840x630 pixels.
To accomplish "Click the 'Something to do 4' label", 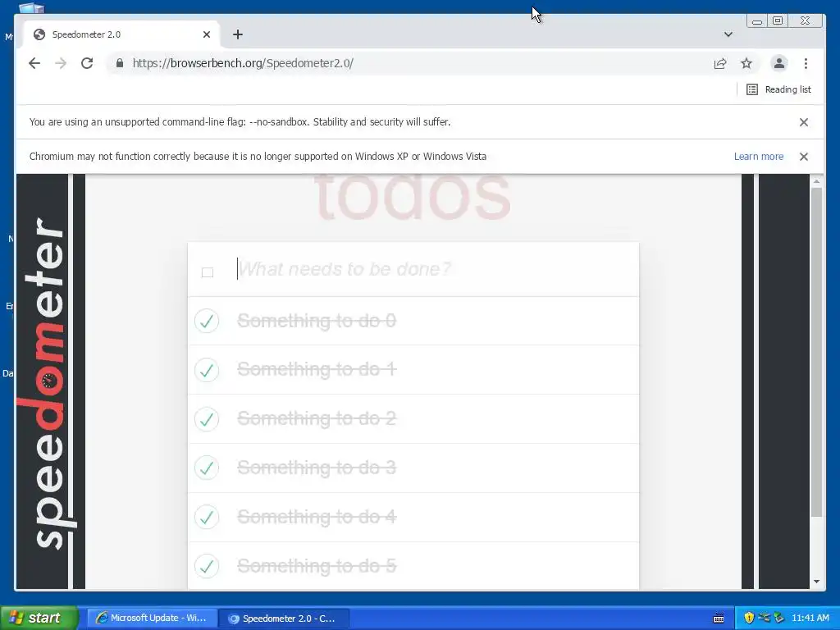I will click(x=317, y=517).
